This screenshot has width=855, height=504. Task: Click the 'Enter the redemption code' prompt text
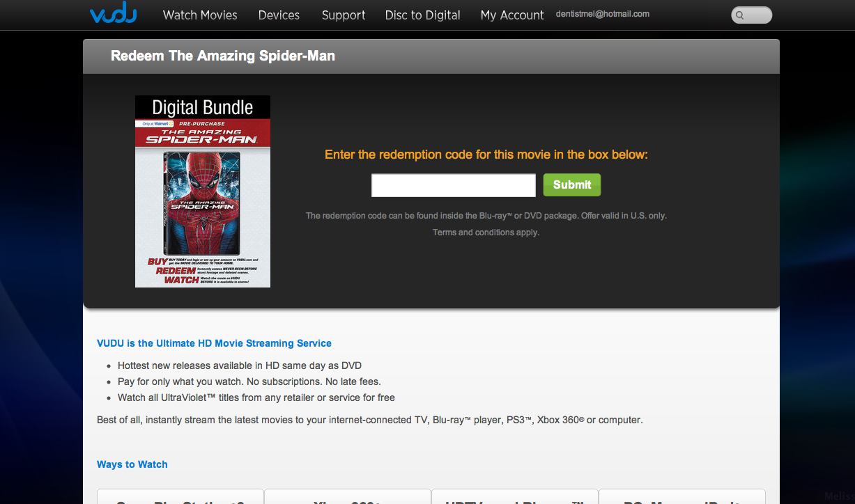(486, 155)
